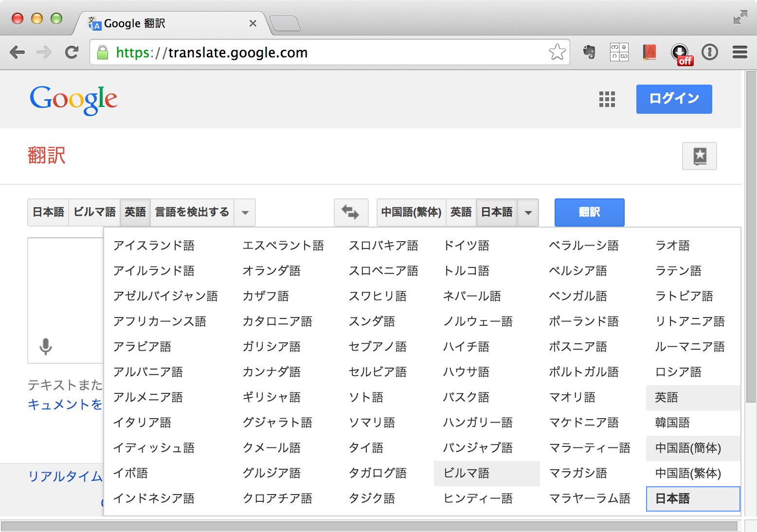Image resolution: width=757 pixels, height=532 pixels.
Task: Choose 韓国語 from the list
Action: tap(672, 423)
